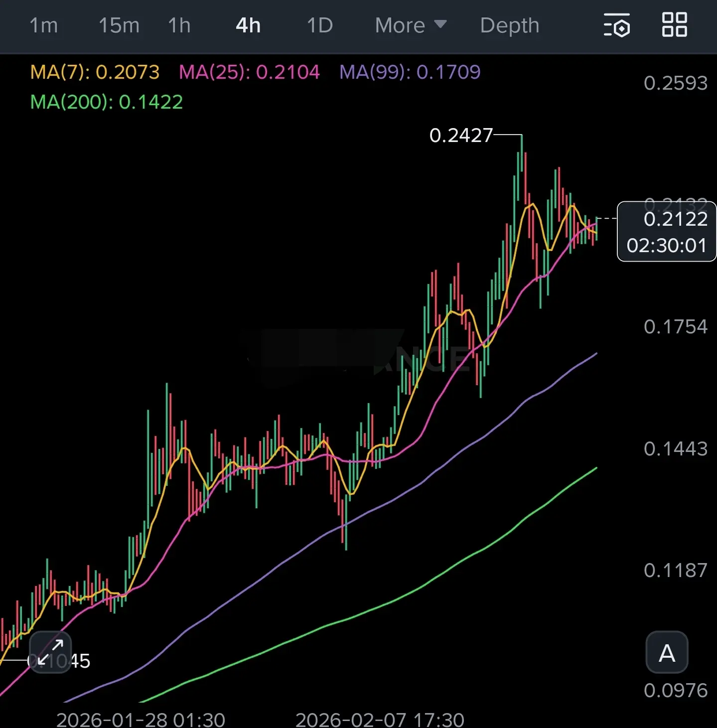The image size is (717, 728).
Task: Click the MA(7): 0.2073 indicator label
Action: [95, 72]
